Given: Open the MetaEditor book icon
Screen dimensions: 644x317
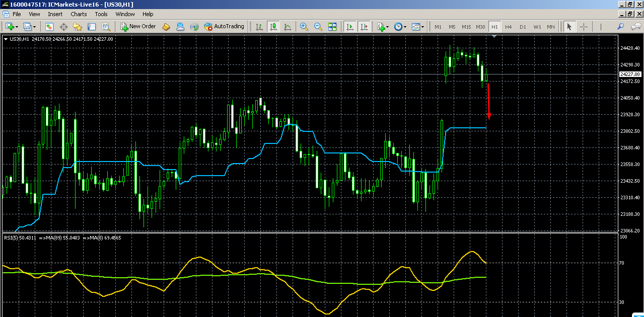Looking at the screenshot, I should pyautogui.click(x=166, y=27).
